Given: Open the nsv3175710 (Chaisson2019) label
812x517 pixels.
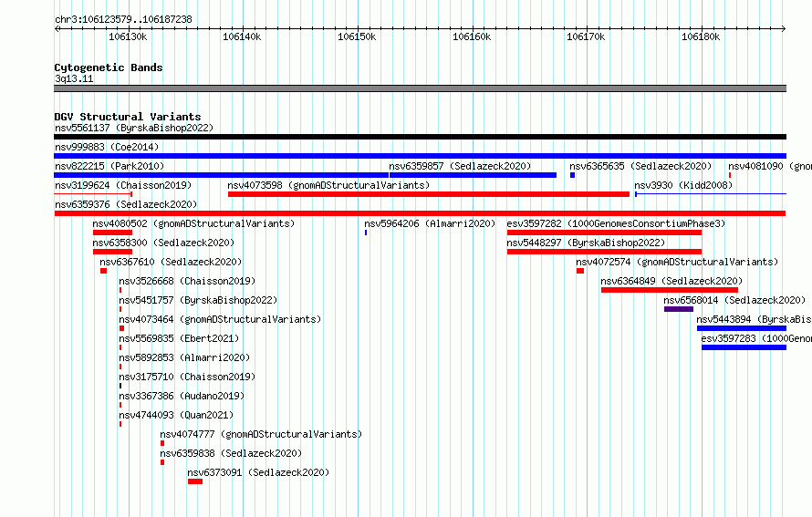Looking at the screenshot, I should click(x=187, y=377).
